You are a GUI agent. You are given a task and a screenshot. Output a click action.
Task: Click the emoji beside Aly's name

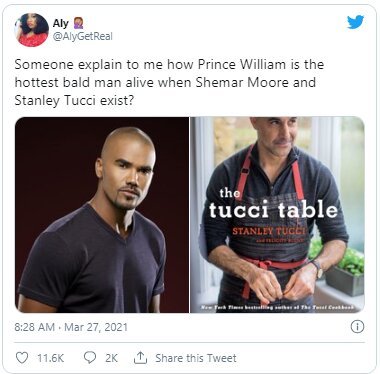pyautogui.click(x=78, y=23)
